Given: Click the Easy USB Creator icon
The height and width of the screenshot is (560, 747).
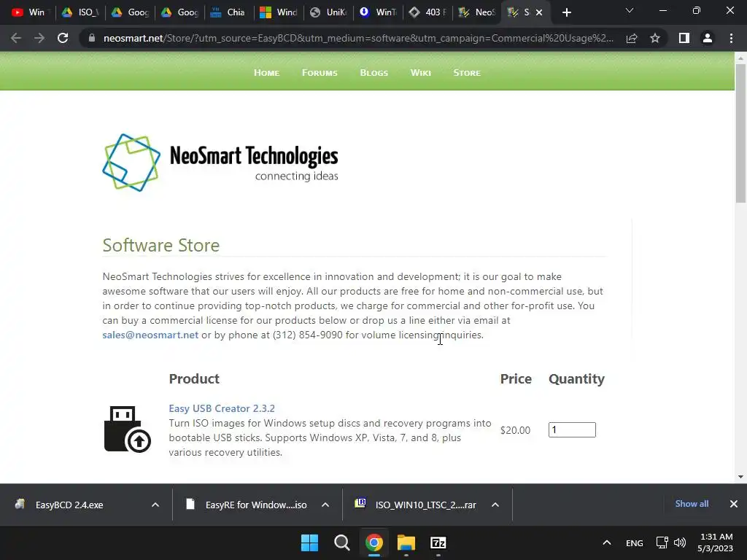Looking at the screenshot, I should tap(127, 429).
